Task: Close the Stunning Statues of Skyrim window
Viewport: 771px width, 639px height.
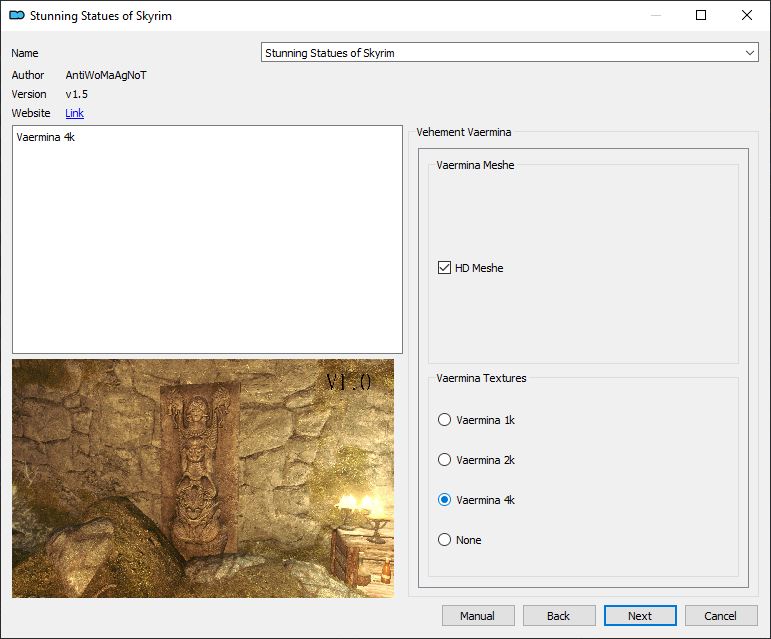Action: pyautogui.click(x=746, y=15)
